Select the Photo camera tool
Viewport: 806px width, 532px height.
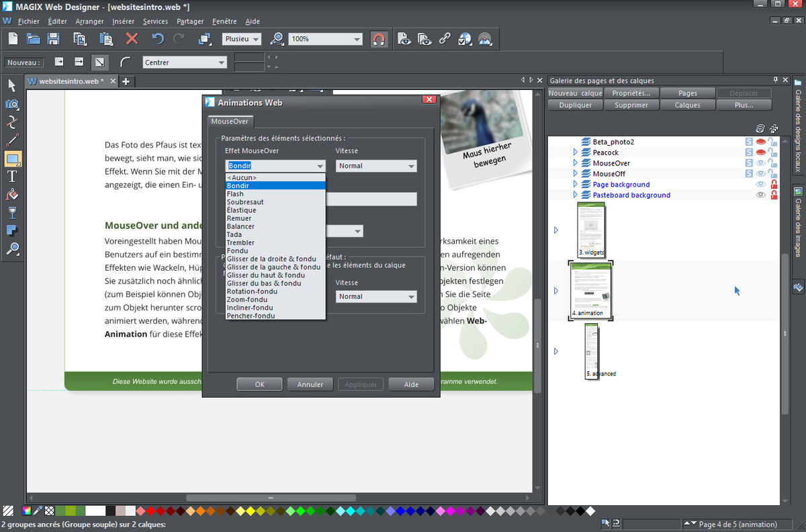point(12,104)
